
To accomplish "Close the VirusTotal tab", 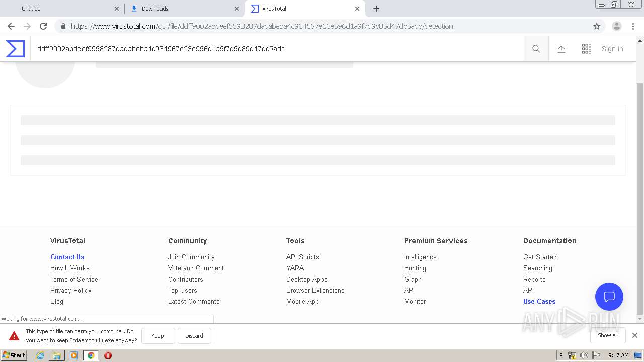I will click(x=357, y=9).
